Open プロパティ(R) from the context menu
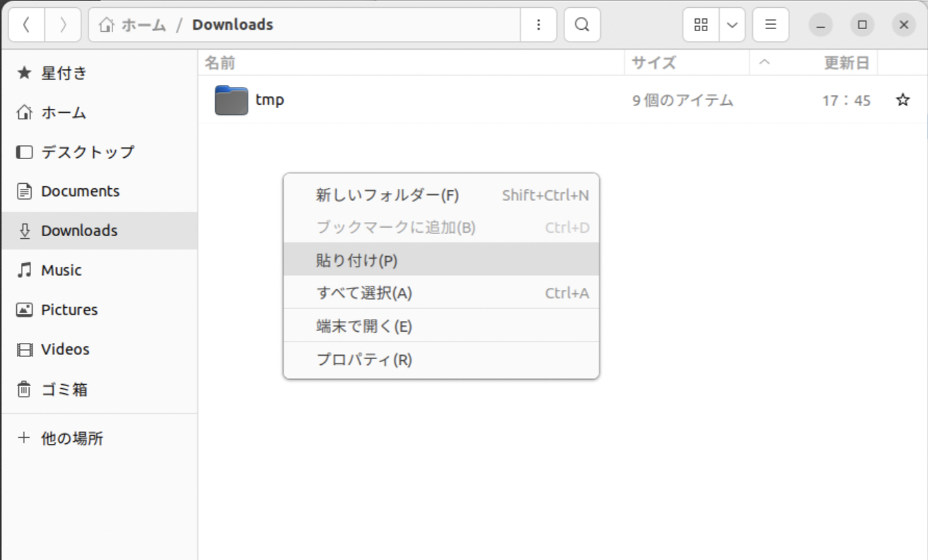This screenshot has height=560, width=928. (364, 359)
